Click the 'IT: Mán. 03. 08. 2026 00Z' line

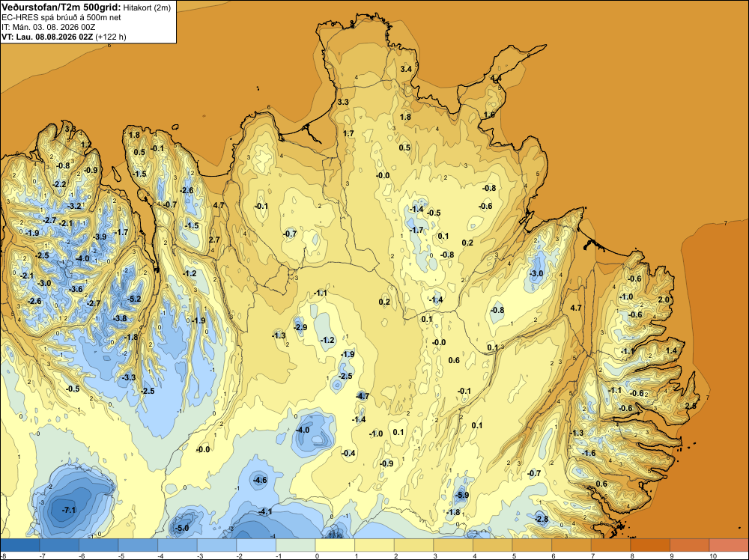click(48, 27)
